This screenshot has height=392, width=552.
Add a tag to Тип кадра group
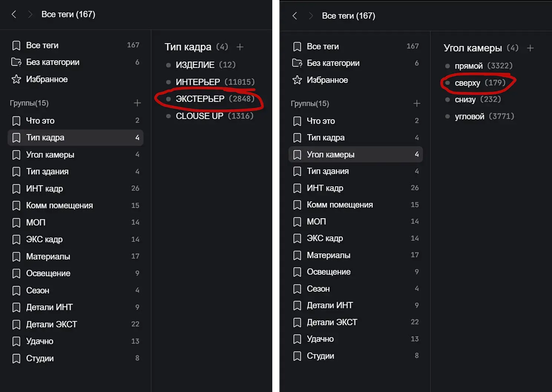coord(240,47)
